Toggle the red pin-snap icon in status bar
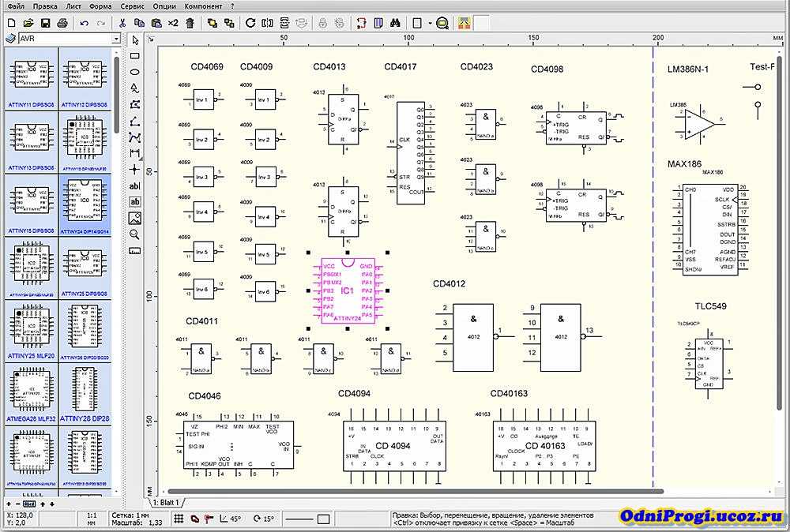This screenshot has height=532, width=790. pos(209,519)
